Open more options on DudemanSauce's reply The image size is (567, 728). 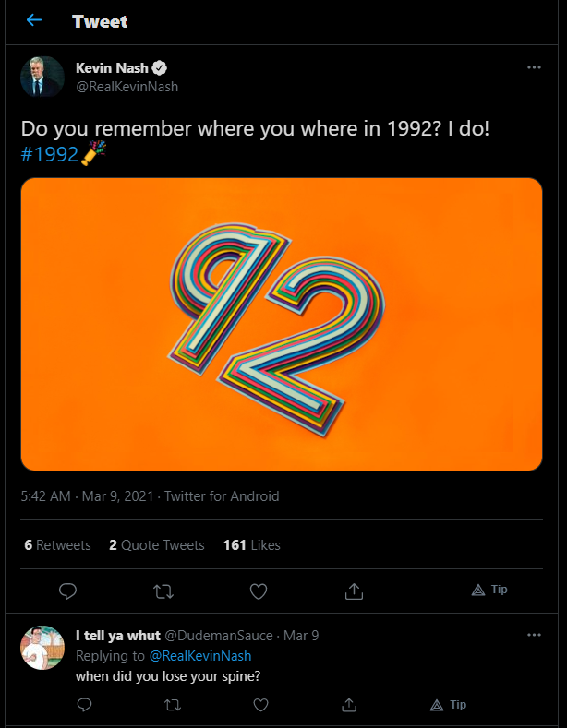coord(534,636)
